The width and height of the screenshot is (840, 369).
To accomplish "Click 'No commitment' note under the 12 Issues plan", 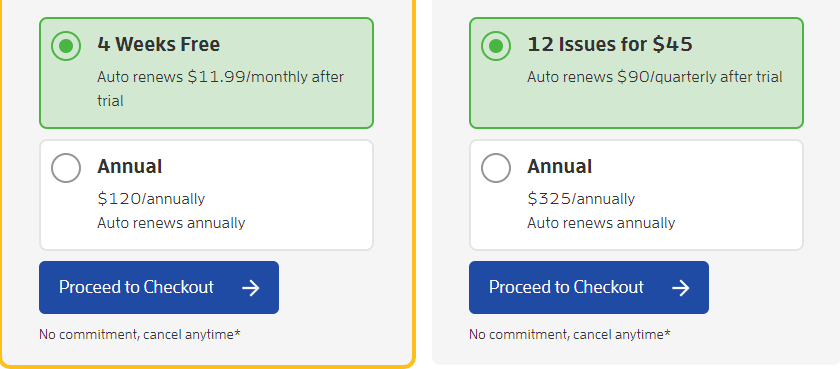I will coord(570,335).
